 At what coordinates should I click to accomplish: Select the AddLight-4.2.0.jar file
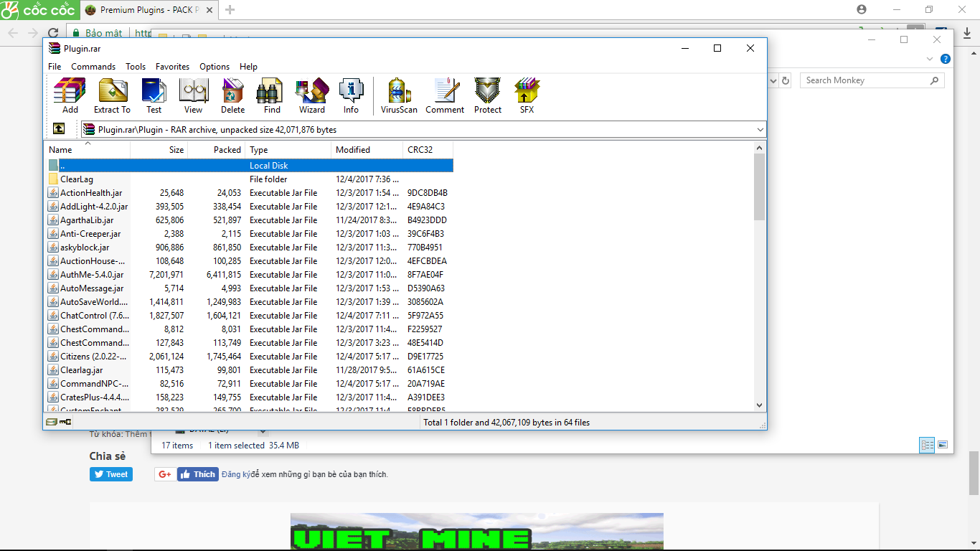click(250, 207)
